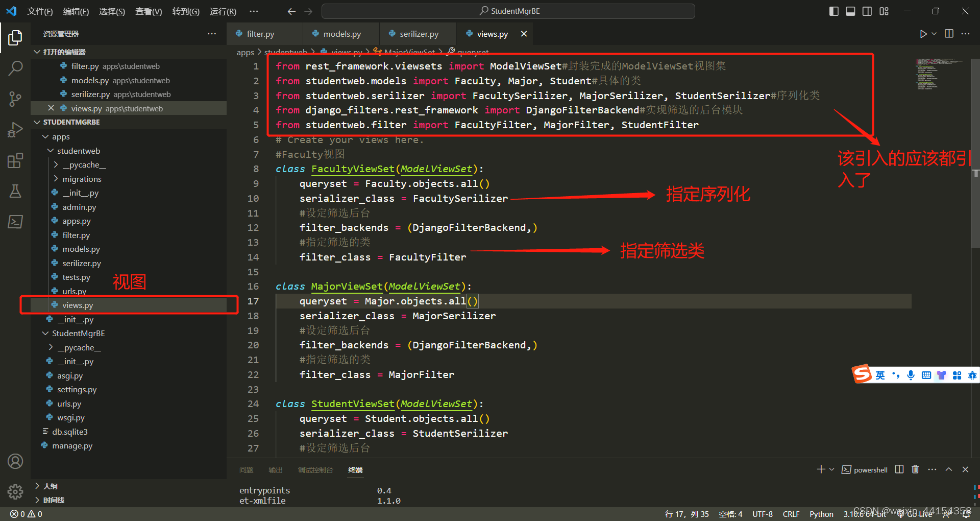Change CRLF end of line sequence
This screenshot has width=980, height=521.
[x=791, y=514]
